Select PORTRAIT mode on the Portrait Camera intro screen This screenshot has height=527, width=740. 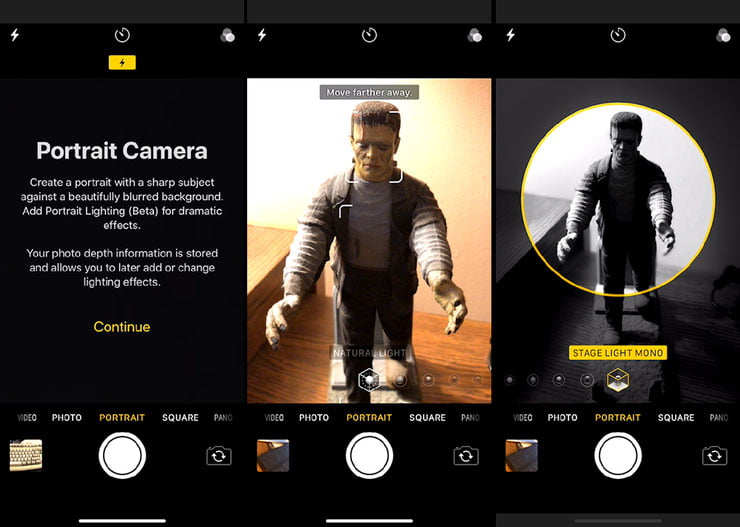point(122,418)
